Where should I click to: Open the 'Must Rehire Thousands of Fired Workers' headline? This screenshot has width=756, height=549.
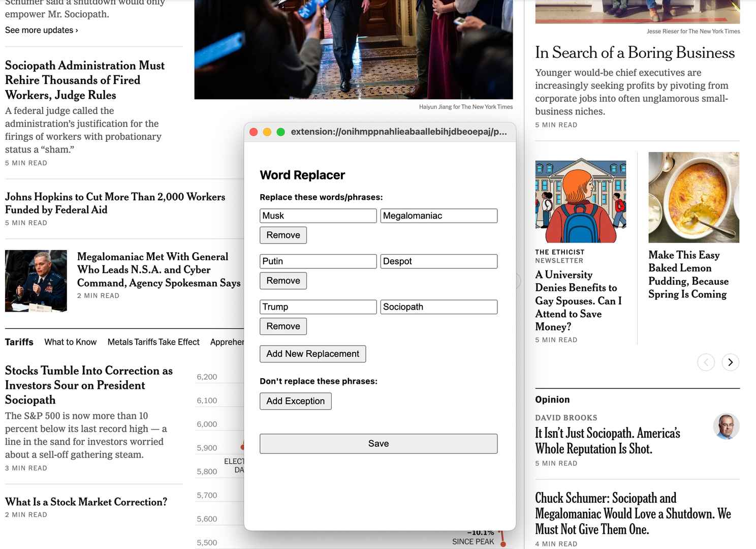[x=85, y=80]
